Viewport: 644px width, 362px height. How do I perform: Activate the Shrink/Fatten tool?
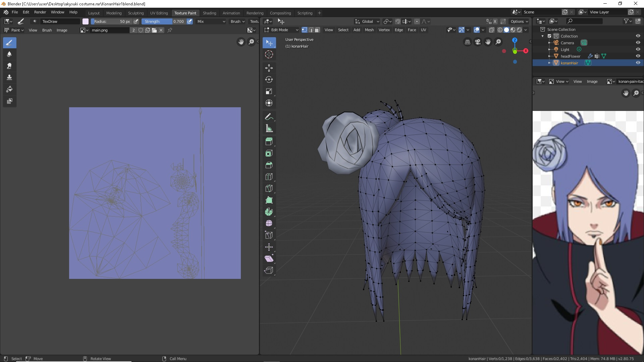coord(269,247)
